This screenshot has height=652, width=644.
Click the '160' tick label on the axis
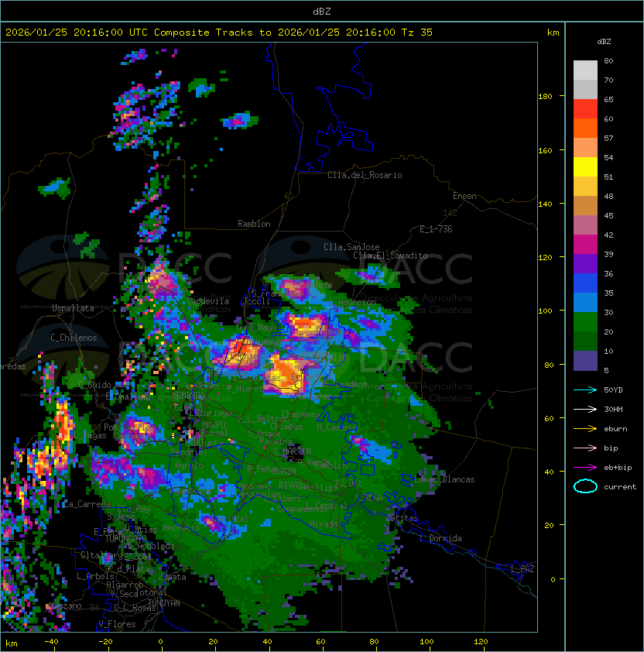(x=545, y=150)
